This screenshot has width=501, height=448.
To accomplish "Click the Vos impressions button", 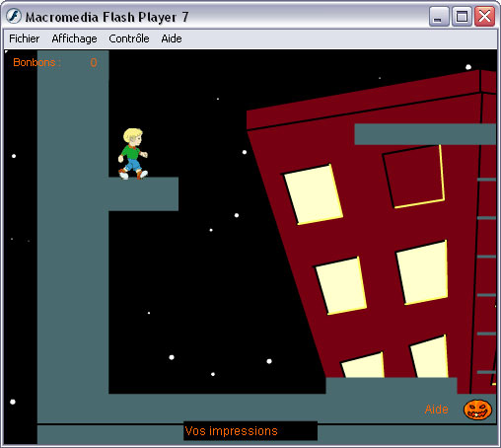I will [x=250, y=431].
